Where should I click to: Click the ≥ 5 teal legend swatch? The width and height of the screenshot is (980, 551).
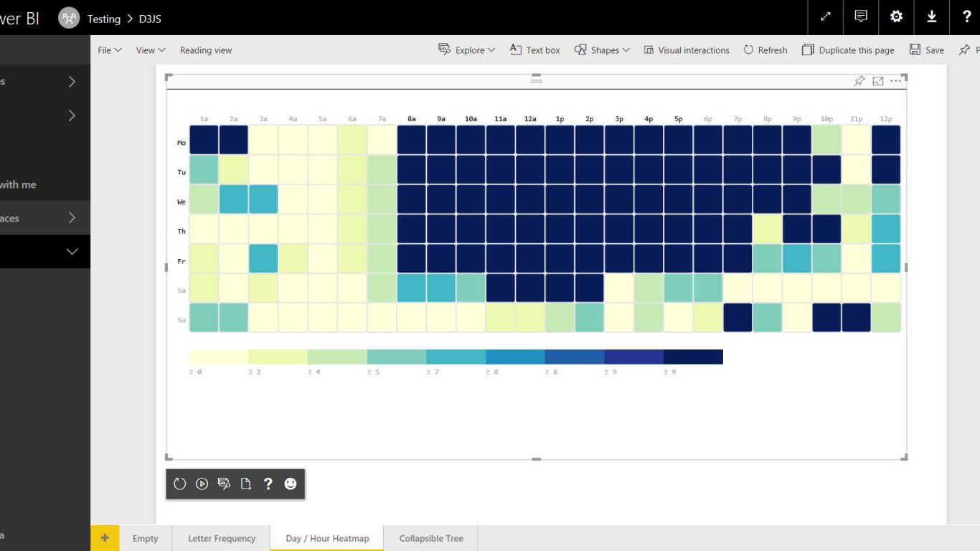tap(397, 357)
